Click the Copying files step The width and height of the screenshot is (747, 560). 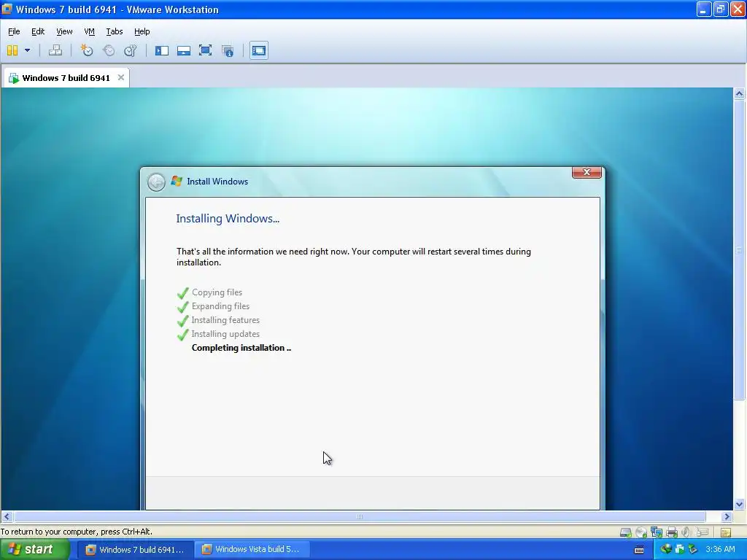(217, 292)
